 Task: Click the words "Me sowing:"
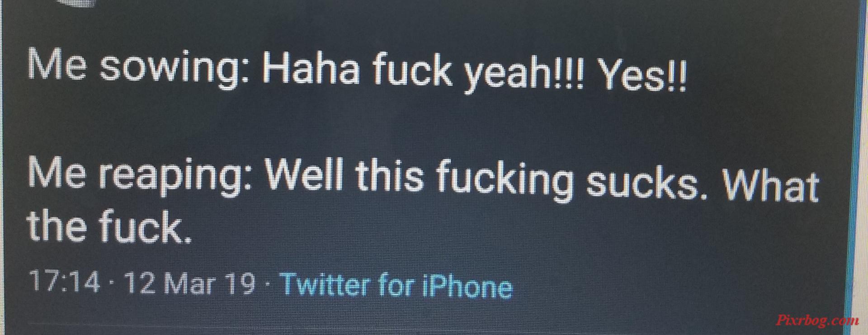(138, 67)
